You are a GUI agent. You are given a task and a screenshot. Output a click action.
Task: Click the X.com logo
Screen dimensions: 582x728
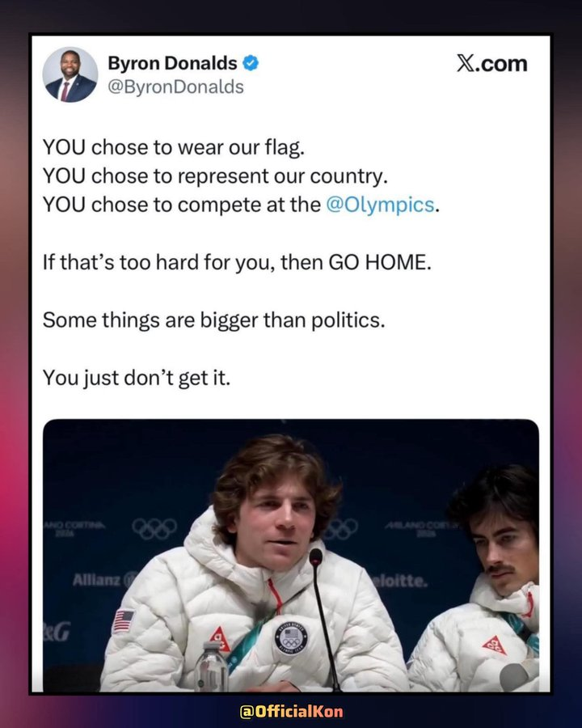492,64
